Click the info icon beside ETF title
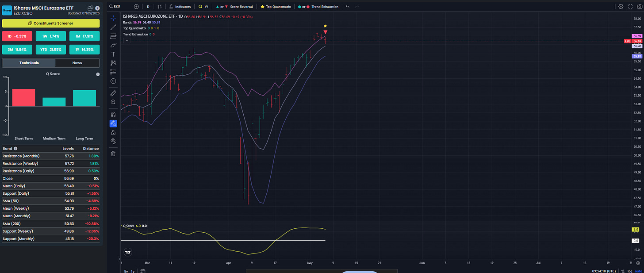This screenshot has height=273, width=644. coord(97,8)
